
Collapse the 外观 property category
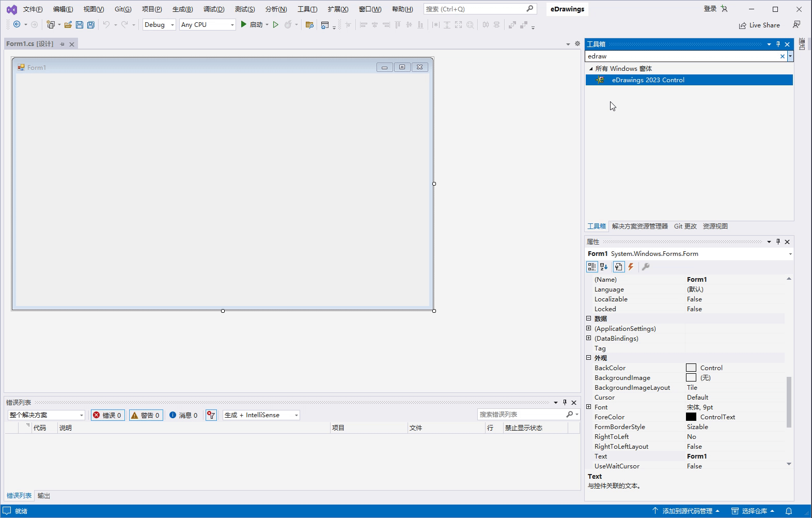pyautogui.click(x=588, y=358)
